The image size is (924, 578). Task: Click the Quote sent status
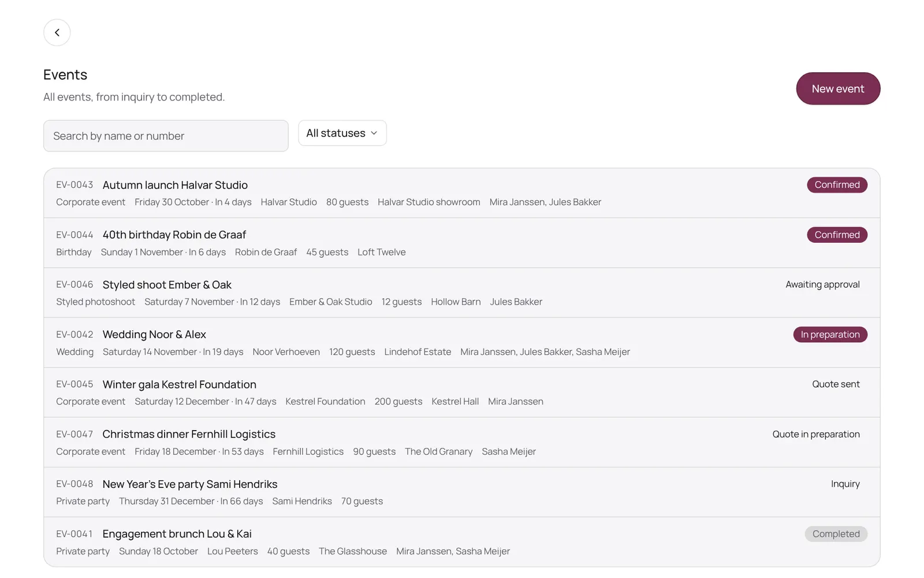point(836,384)
